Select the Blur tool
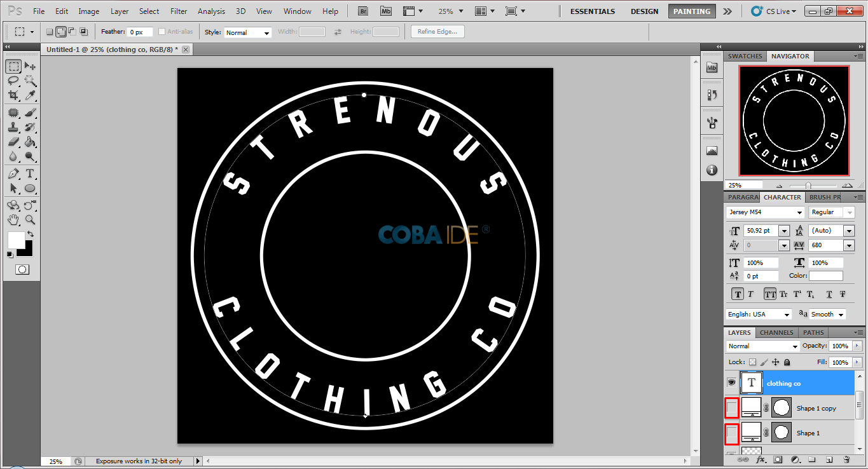 [13, 156]
